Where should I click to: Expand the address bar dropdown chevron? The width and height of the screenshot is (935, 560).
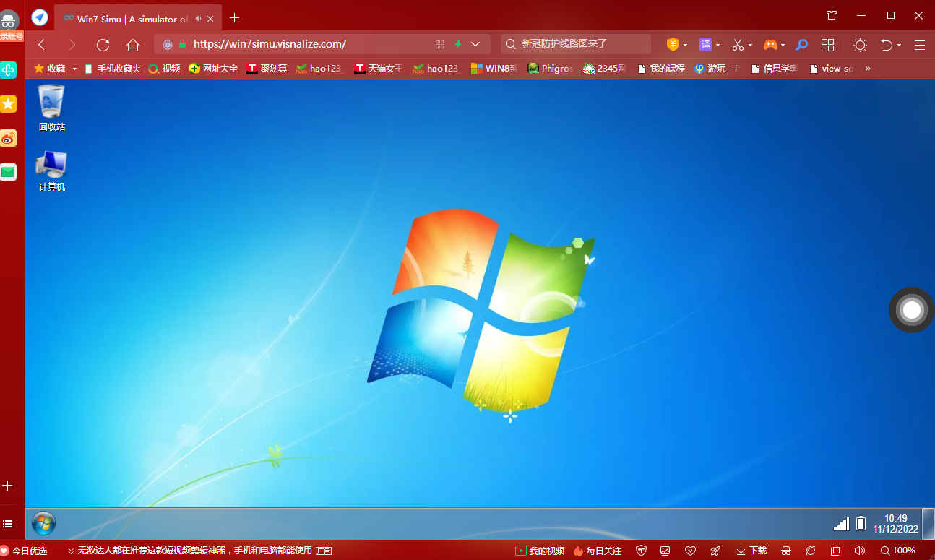pos(475,44)
